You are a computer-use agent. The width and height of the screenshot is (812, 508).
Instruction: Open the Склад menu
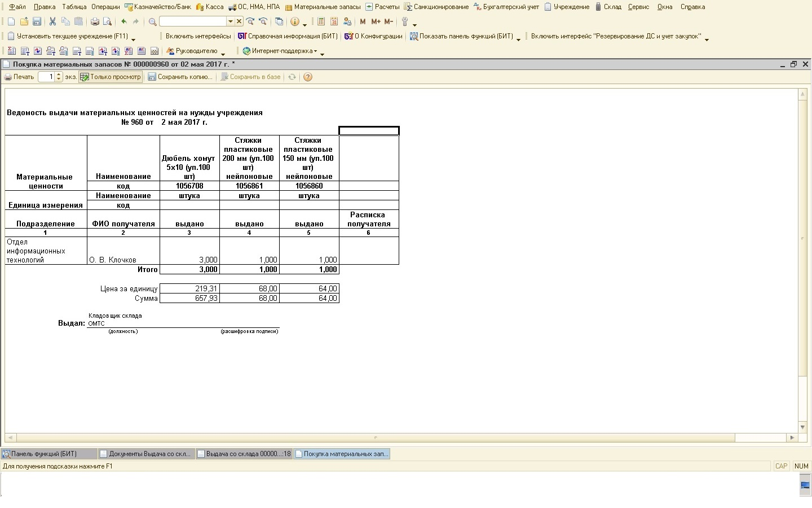click(608, 7)
